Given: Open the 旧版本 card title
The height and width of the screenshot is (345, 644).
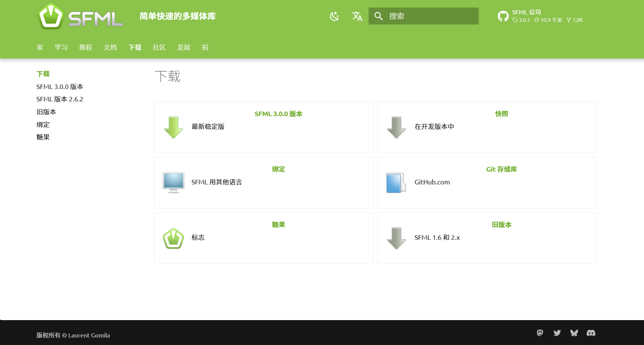Looking at the screenshot, I should point(502,225).
